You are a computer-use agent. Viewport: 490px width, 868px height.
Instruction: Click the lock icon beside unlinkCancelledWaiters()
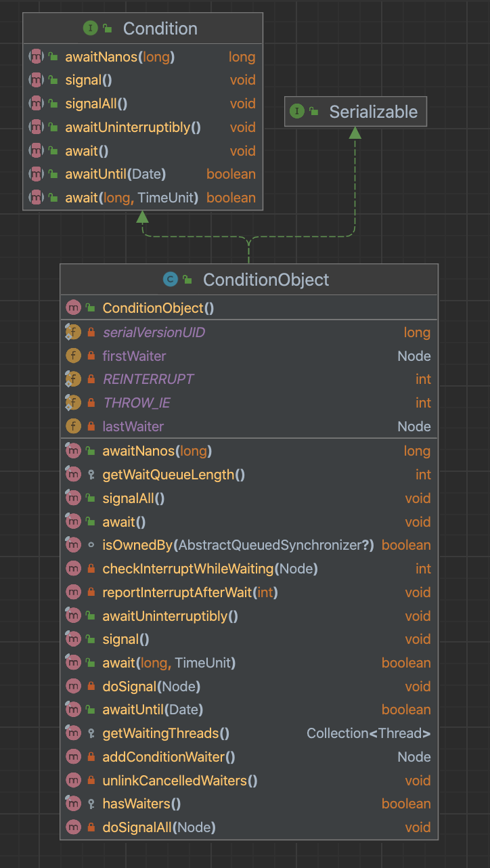click(91, 781)
